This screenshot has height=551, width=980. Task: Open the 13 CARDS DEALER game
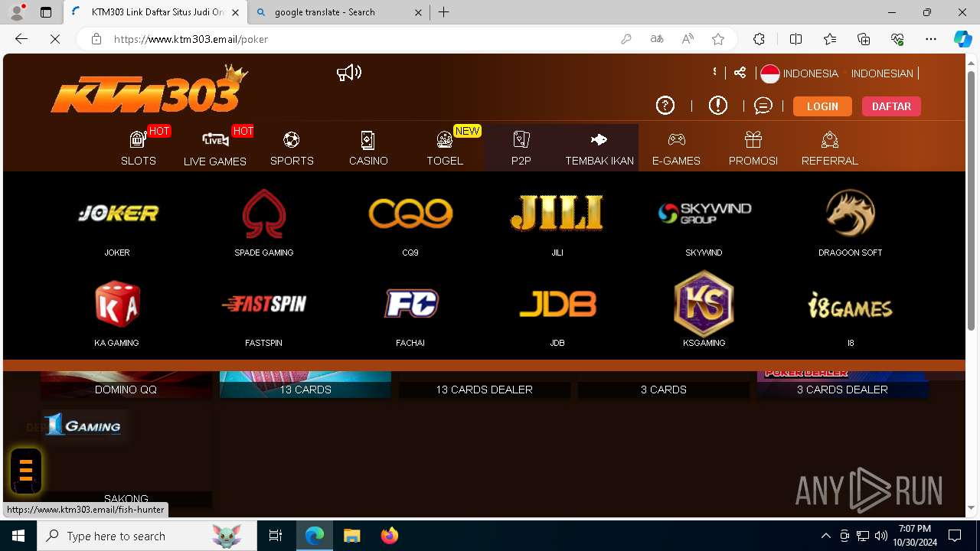click(484, 389)
